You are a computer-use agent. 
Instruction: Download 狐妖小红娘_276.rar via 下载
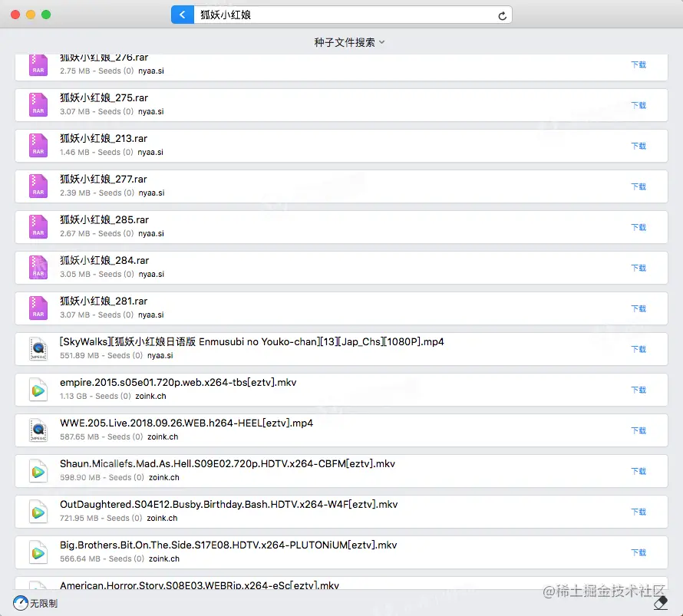pyautogui.click(x=638, y=65)
